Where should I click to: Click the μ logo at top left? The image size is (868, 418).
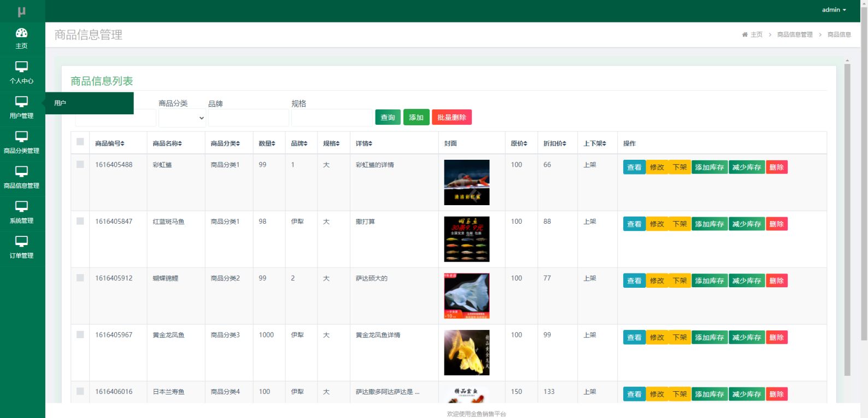[22, 11]
